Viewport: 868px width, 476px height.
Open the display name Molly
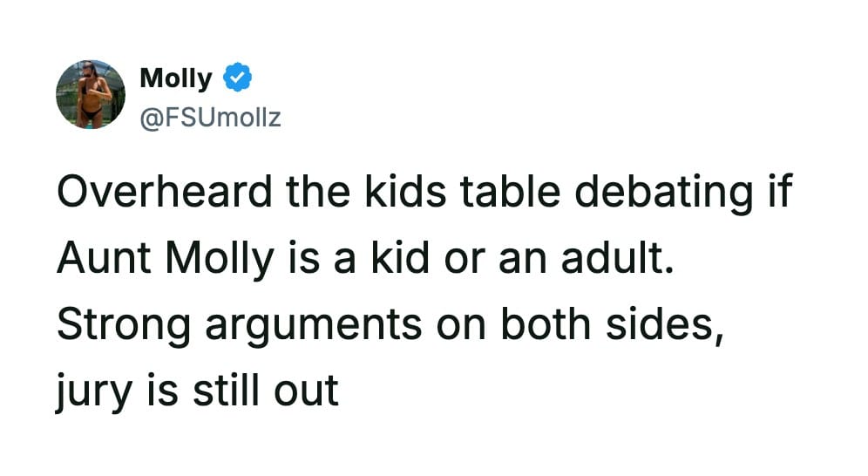[175, 78]
